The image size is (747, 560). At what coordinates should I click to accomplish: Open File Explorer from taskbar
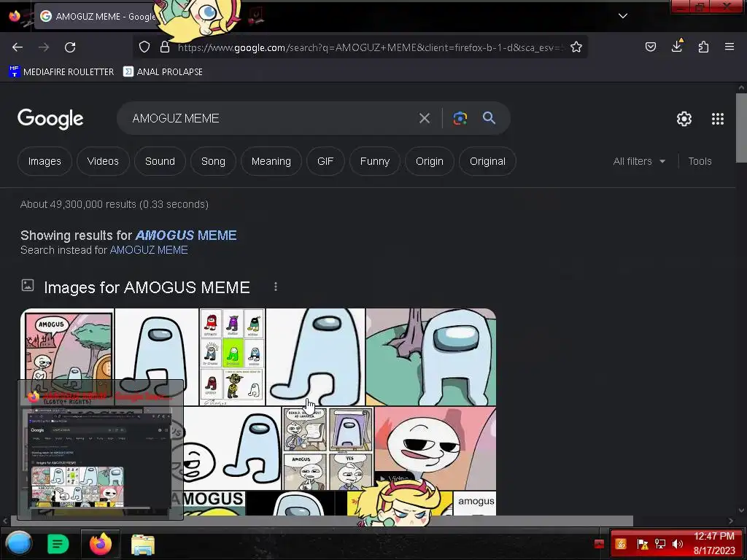click(x=142, y=544)
